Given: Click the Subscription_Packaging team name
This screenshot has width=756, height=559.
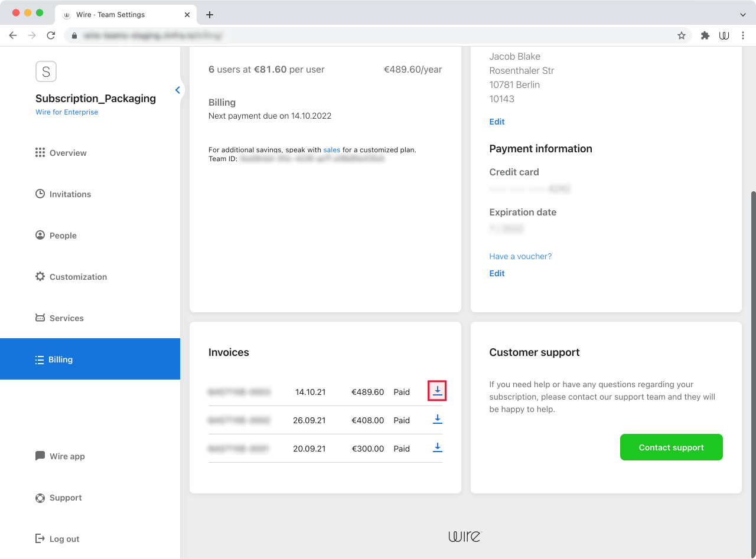Looking at the screenshot, I should [96, 99].
